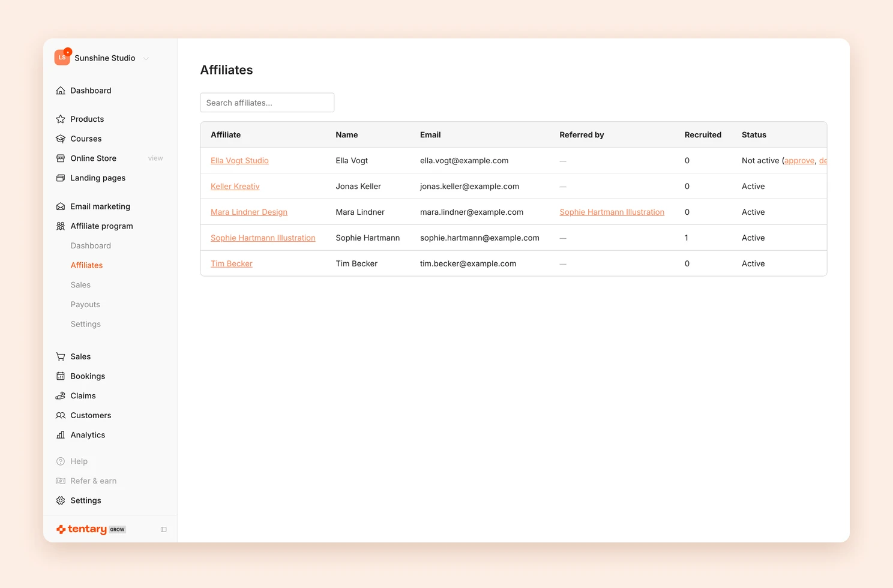
Task: Click the Email marketing envelope icon
Action: [61, 206]
